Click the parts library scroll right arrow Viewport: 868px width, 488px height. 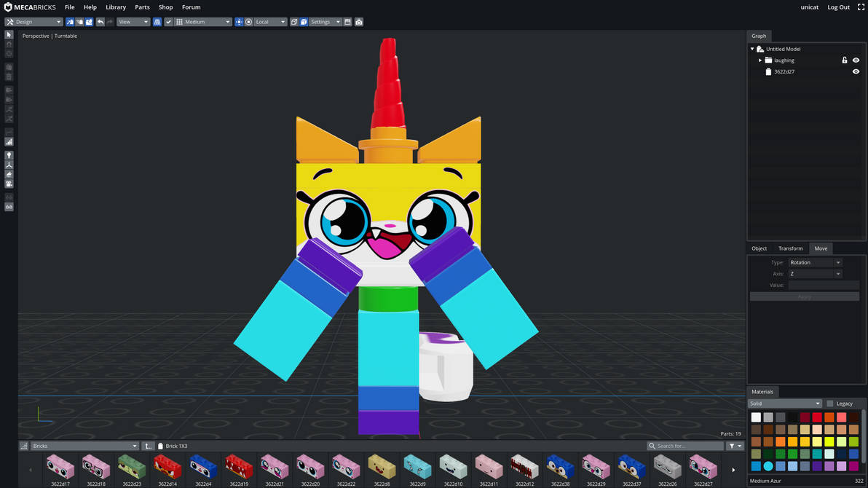tap(733, 470)
